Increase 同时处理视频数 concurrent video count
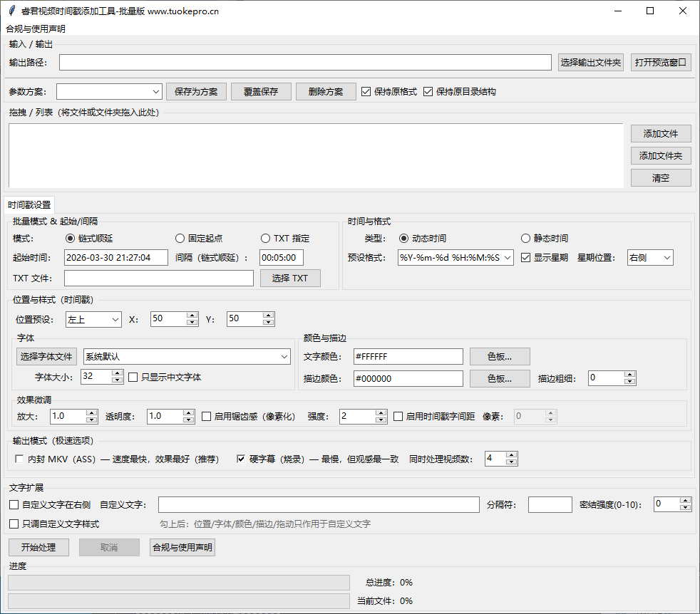 (x=511, y=454)
